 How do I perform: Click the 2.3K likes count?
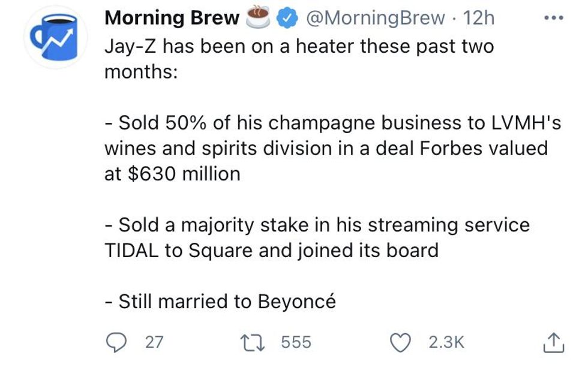[x=446, y=342]
